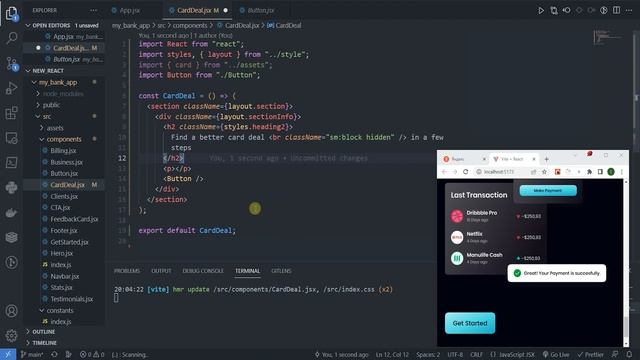Open Billing.jsx in file tree
This screenshot has height=360, width=640.
pos(63,151)
